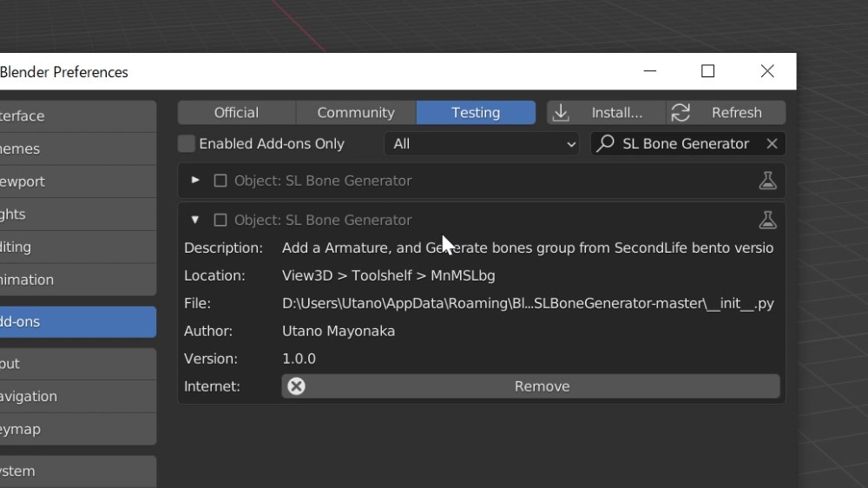Open System preferences section
868x488 pixels.
tap(77, 471)
